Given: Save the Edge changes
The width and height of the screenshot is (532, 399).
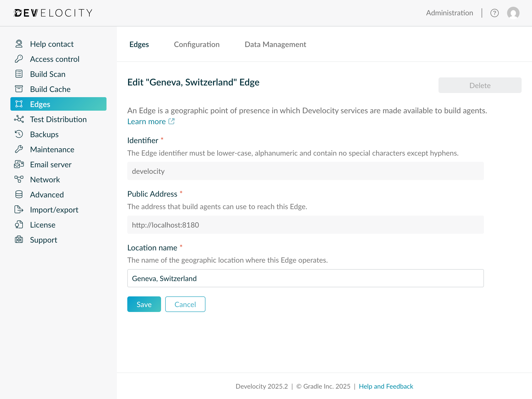Looking at the screenshot, I should (144, 304).
